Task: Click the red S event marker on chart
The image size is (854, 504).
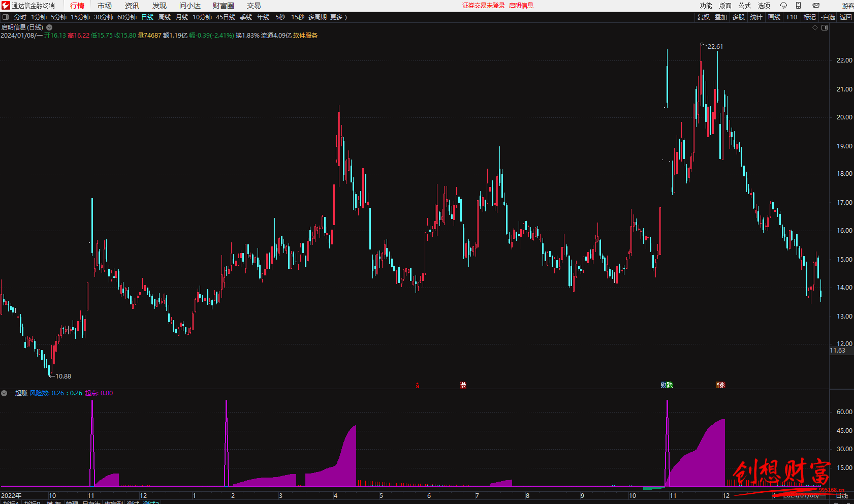Action: point(418,386)
